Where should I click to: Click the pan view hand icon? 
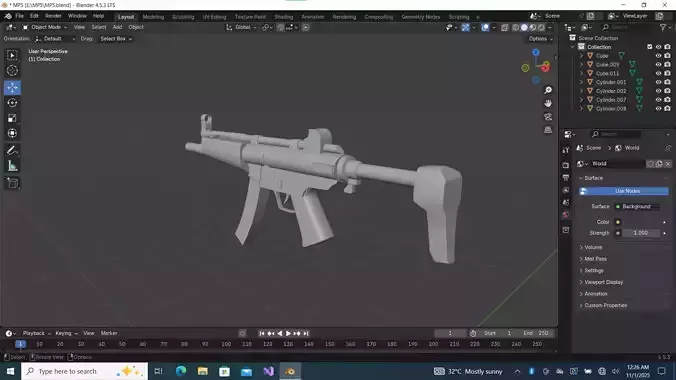pos(548,104)
